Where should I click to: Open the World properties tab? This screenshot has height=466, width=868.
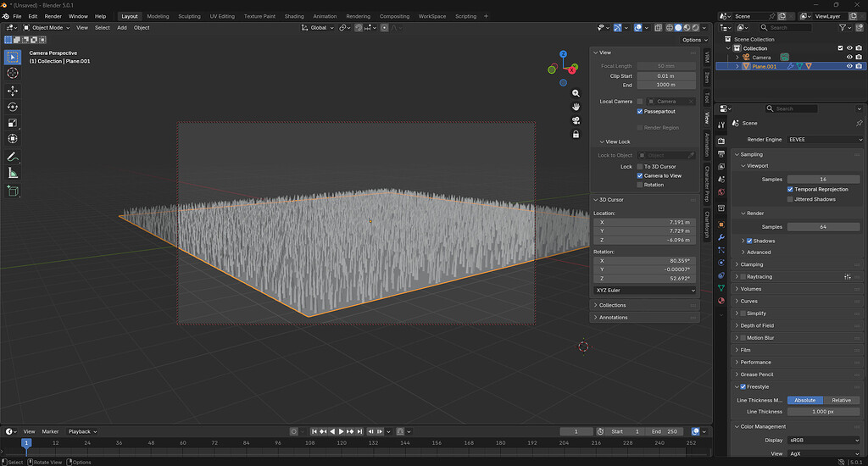(721, 192)
